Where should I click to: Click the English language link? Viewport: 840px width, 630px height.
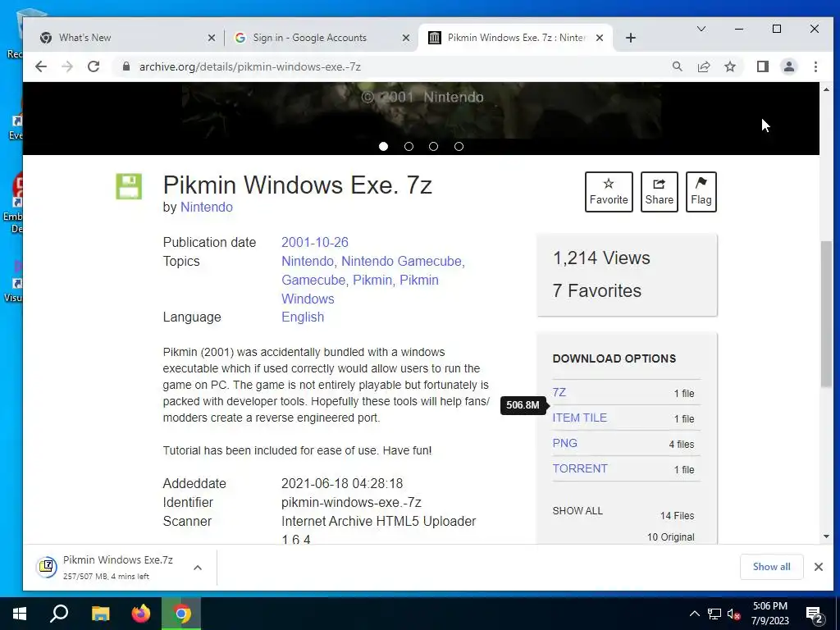[303, 317]
